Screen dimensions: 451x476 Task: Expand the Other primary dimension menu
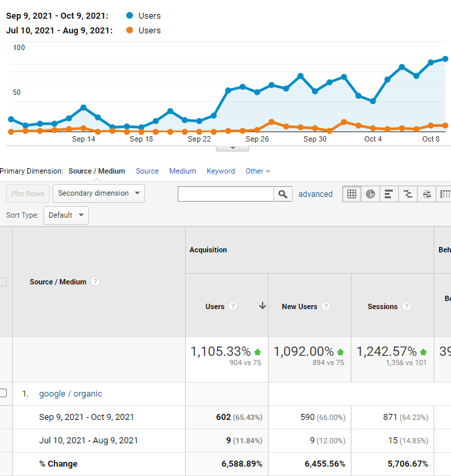(x=258, y=171)
